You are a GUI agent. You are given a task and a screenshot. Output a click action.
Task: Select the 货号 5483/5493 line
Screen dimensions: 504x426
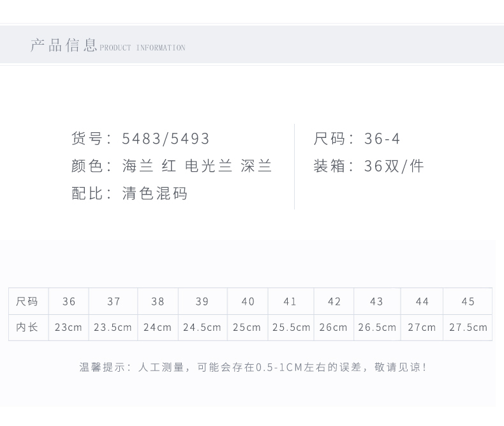(140, 139)
